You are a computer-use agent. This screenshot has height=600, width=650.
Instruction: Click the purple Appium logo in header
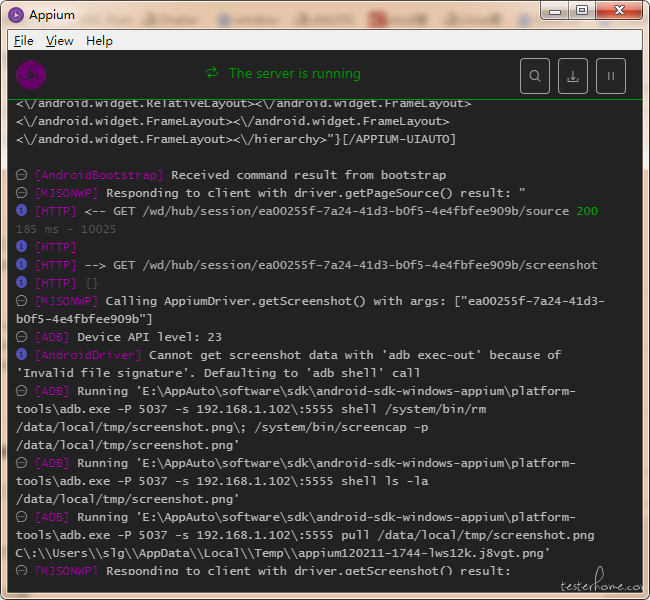tap(31, 75)
